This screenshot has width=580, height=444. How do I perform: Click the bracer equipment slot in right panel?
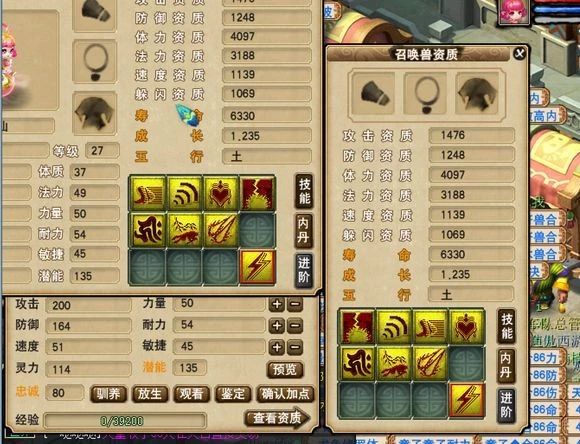374,93
